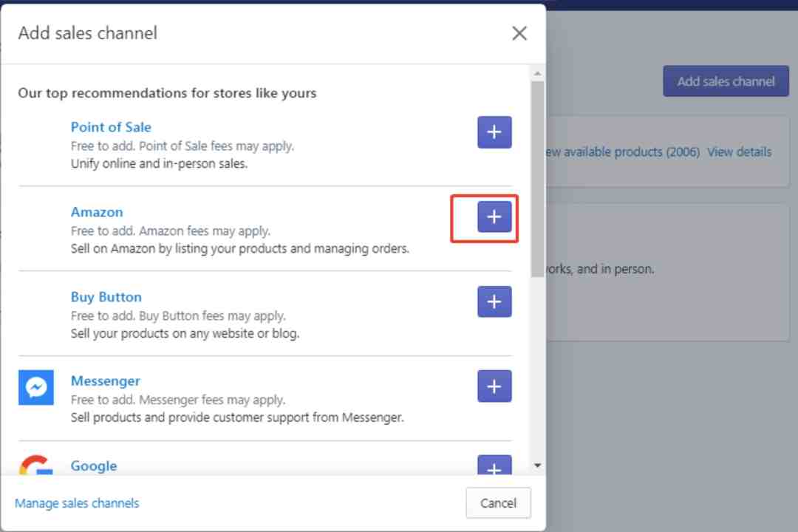Click 'Free to add. Amazon fees may apply.'
The width and height of the screenshot is (798, 532).
(x=171, y=231)
